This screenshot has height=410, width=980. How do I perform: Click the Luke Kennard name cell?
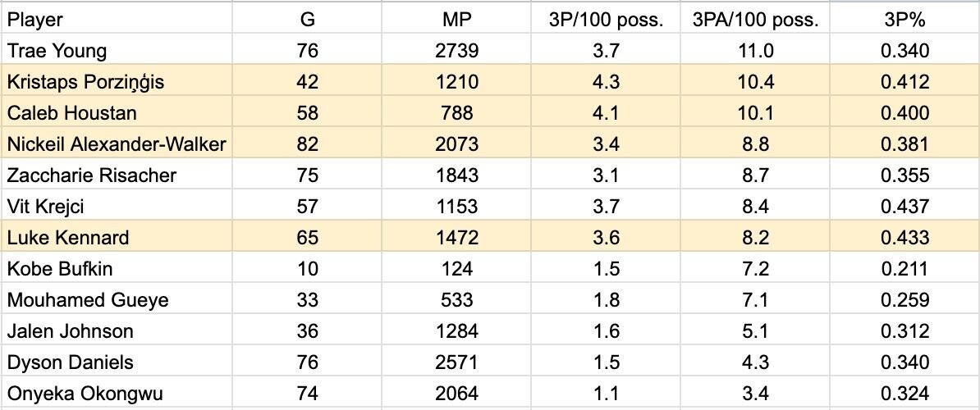point(117,236)
